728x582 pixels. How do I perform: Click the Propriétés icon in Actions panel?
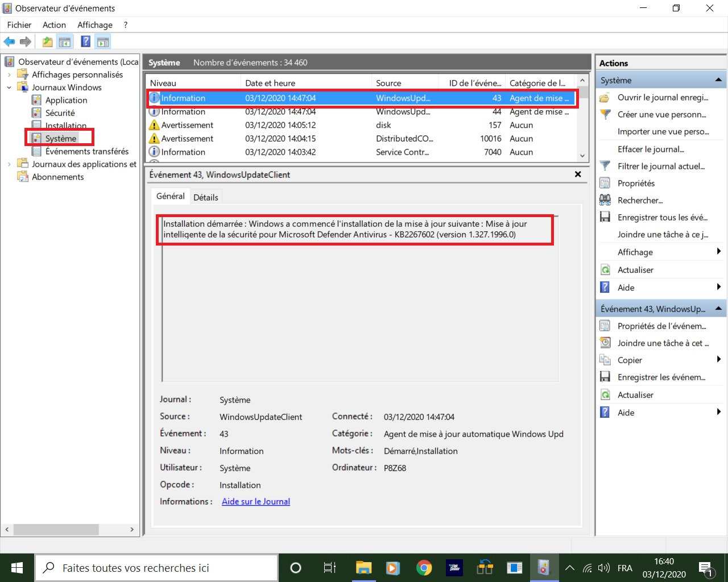click(605, 183)
